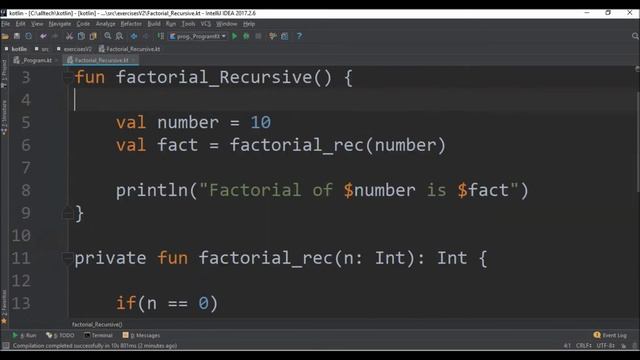Open the Favorites tool window side tab
Viewport: 640px width, 360px height.
click(4, 307)
